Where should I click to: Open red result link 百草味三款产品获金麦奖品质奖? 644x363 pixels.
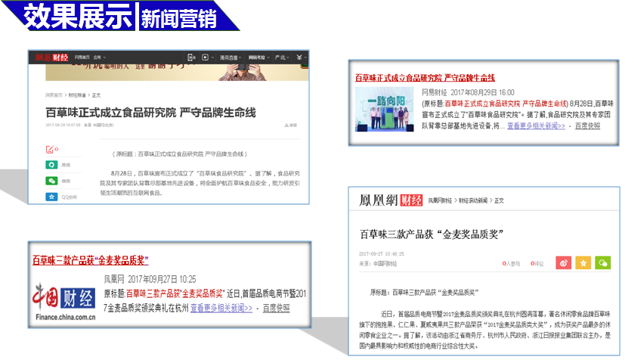click(x=91, y=260)
